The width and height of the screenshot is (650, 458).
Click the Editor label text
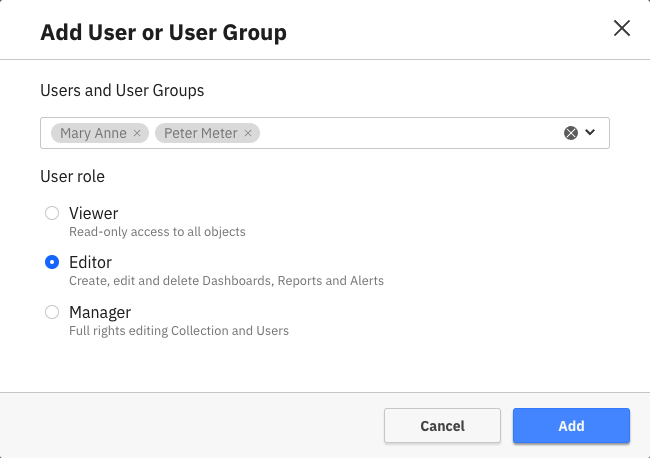90,263
